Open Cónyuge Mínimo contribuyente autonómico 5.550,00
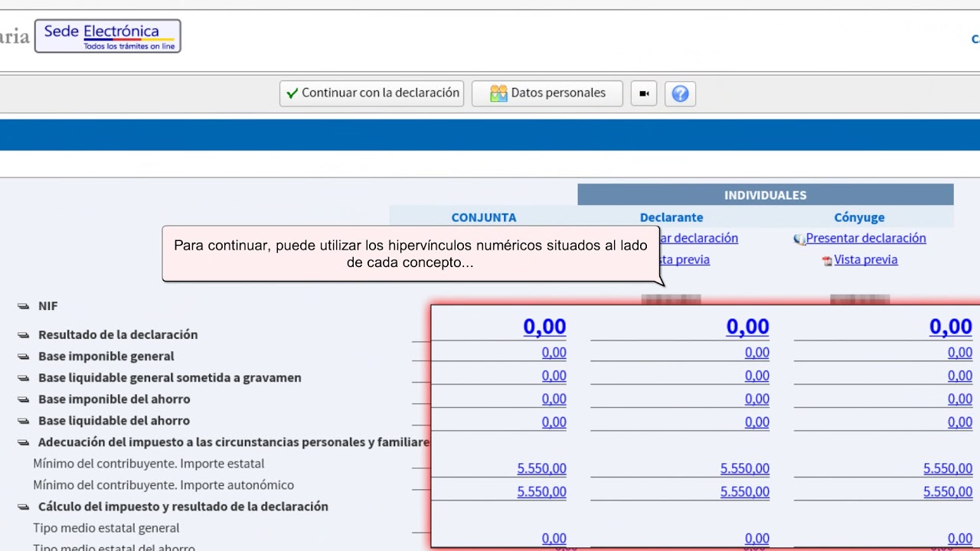The height and width of the screenshot is (551, 980). pyautogui.click(x=948, y=491)
